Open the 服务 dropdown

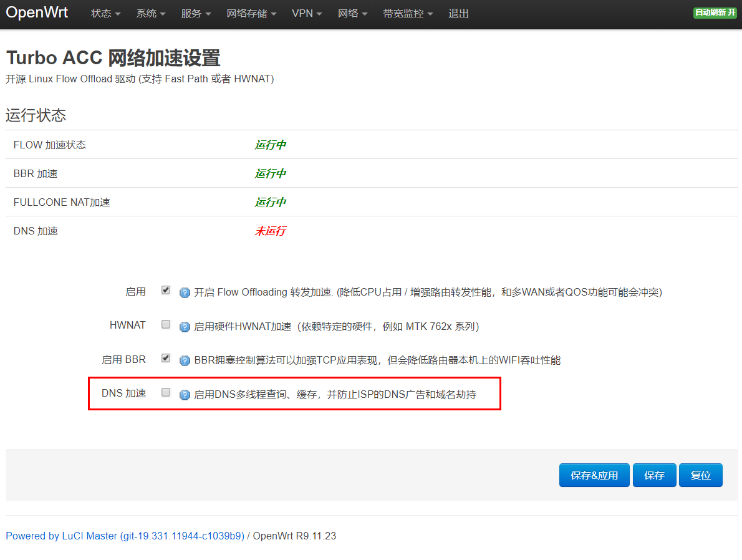click(196, 14)
